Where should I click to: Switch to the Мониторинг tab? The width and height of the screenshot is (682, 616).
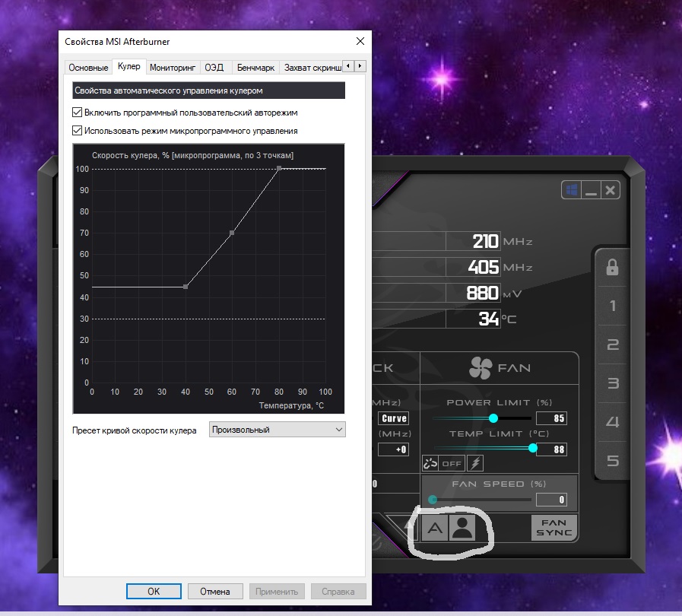pos(173,68)
